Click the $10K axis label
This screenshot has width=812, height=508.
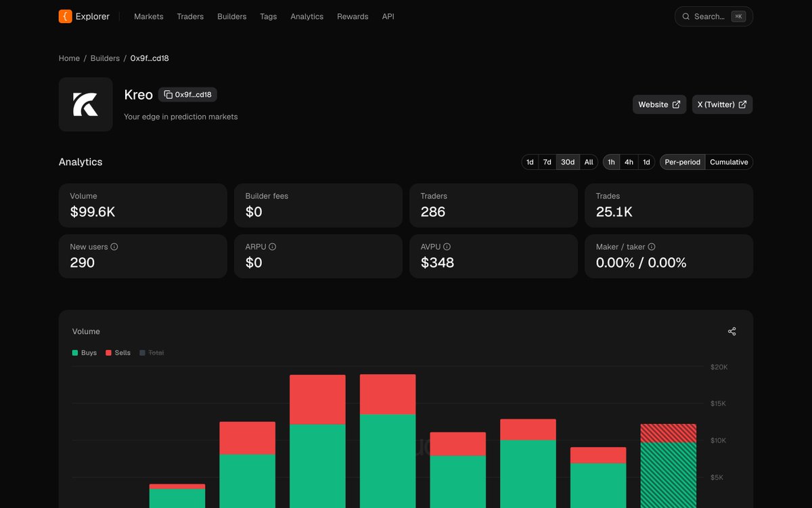pyautogui.click(x=717, y=440)
